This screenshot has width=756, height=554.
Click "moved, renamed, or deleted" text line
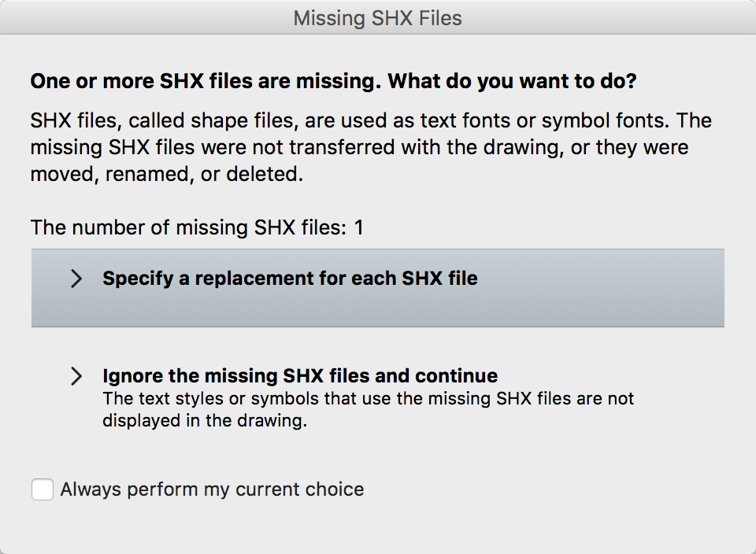point(166,174)
